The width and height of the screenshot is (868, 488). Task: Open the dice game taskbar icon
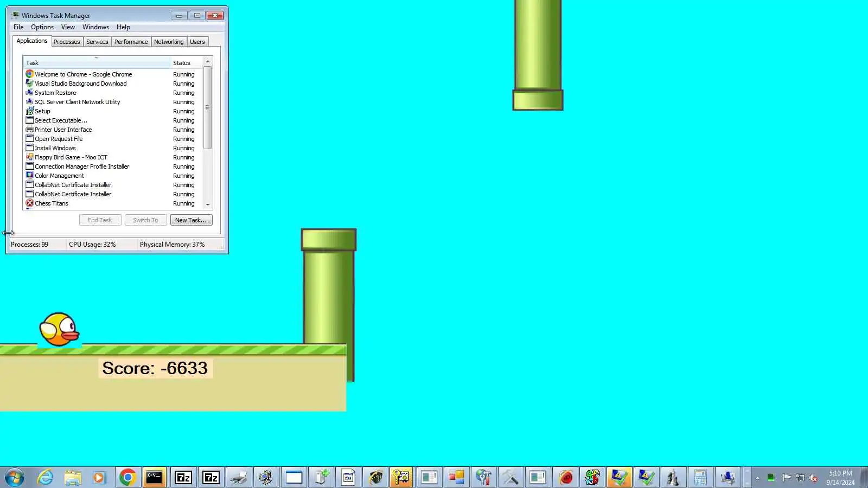pos(375,477)
